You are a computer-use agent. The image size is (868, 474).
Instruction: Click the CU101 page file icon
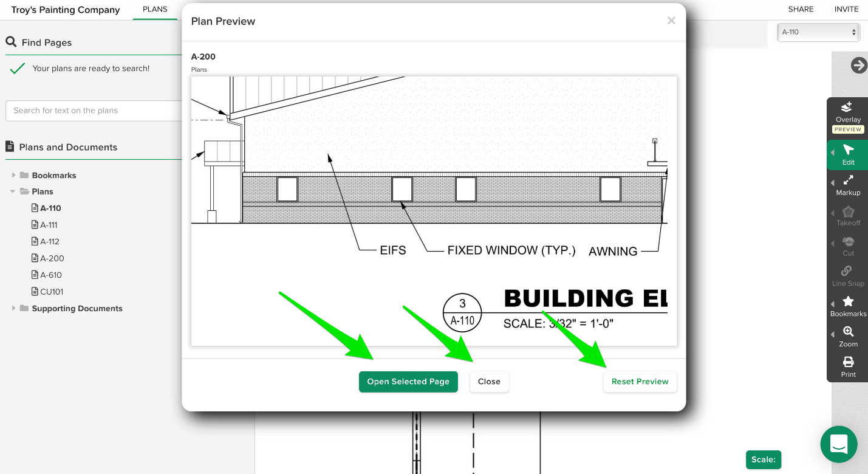point(35,292)
